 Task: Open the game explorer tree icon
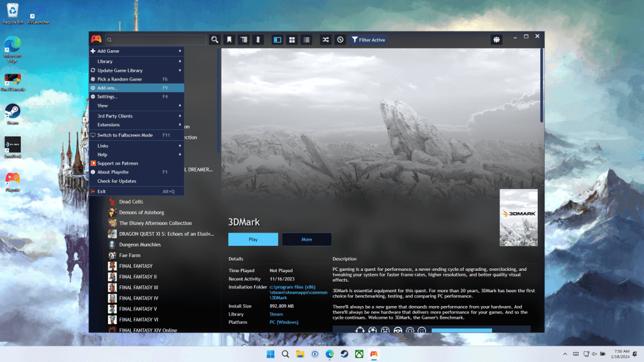[244, 40]
